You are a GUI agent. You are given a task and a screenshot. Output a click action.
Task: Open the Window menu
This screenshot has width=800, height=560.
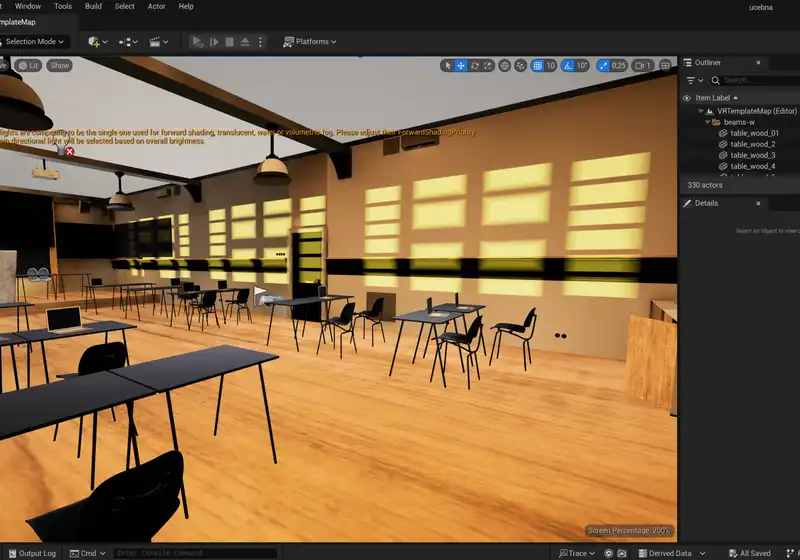[28, 6]
